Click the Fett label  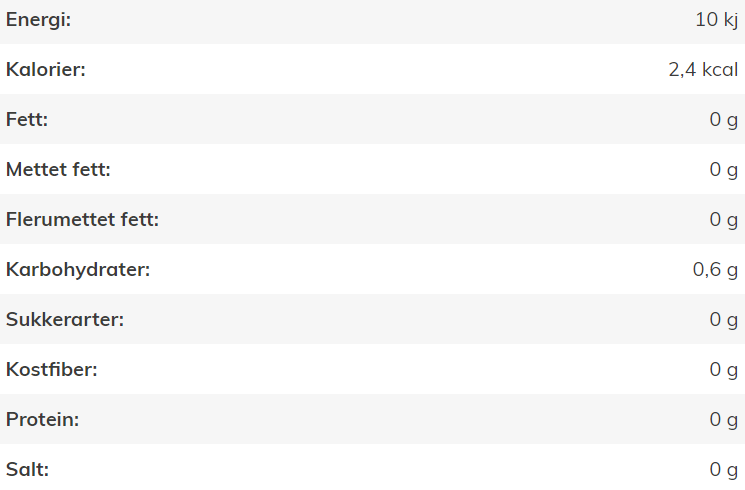pyautogui.click(x=27, y=119)
